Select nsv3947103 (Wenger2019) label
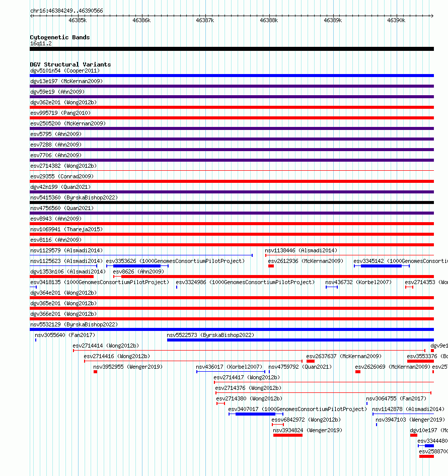Image resolution: width=448 pixels, height=476 pixels. tap(410, 420)
